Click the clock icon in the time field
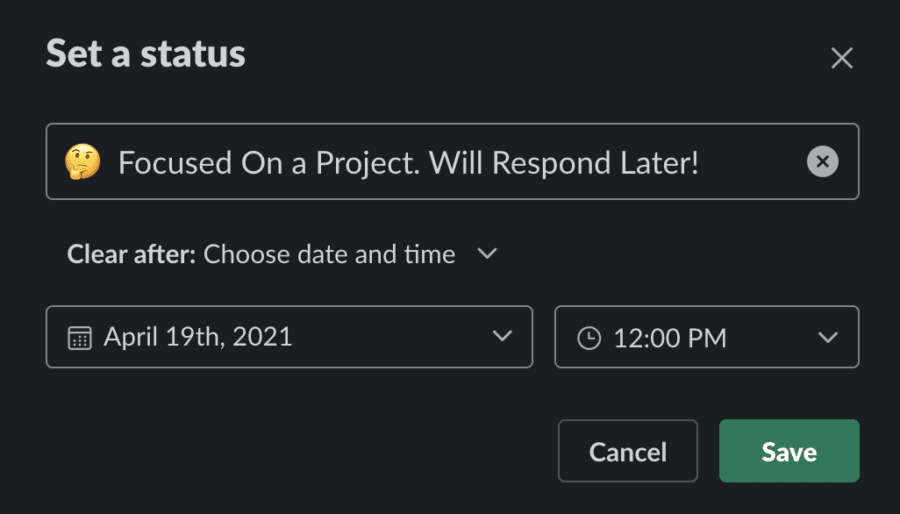Viewport: 900px width, 514px height. [x=590, y=338]
